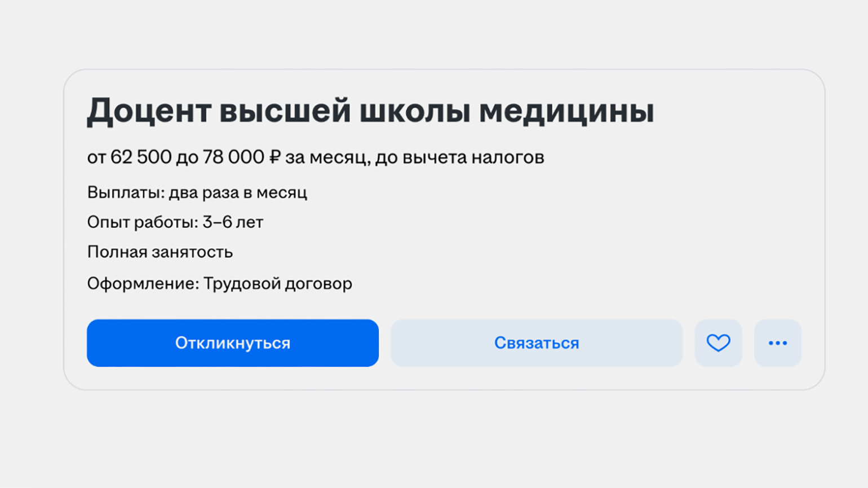The height and width of the screenshot is (488, 868).
Task: Click the 3–6 лет experience value
Action: click(233, 222)
